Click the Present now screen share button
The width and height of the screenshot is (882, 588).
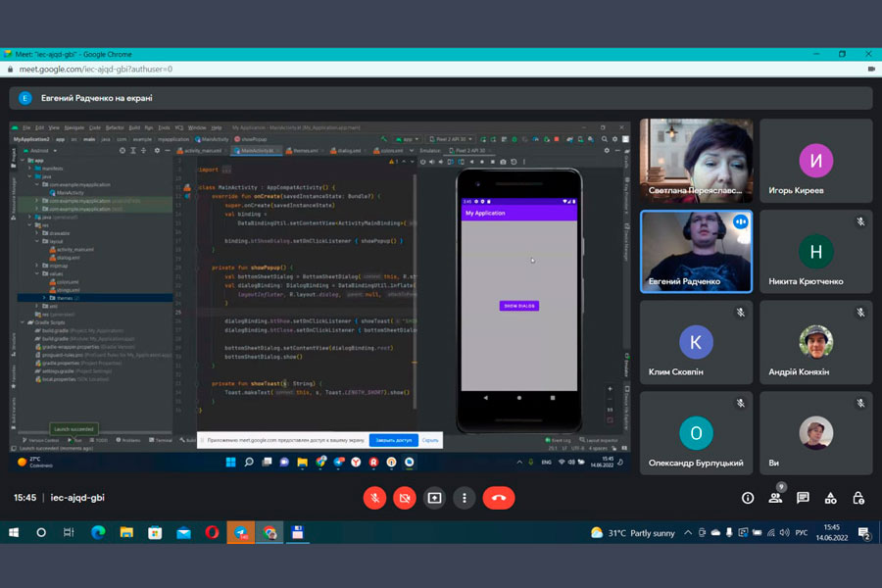[x=434, y=498]
